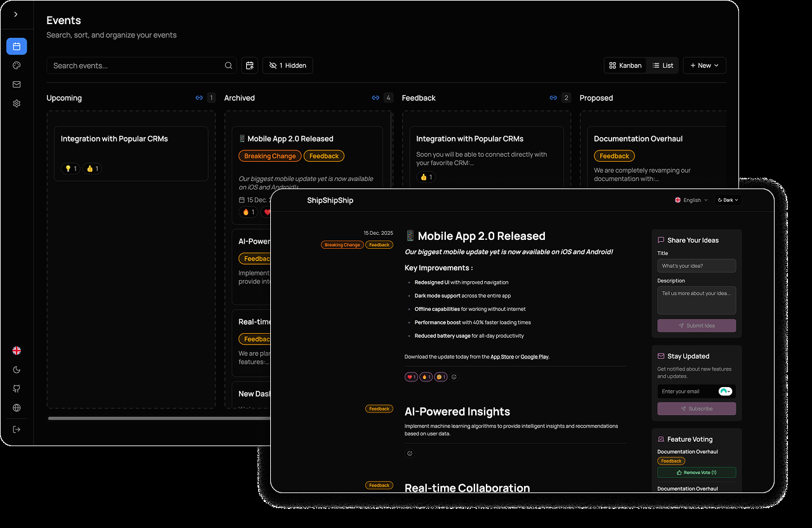Click the link icon on the Feedback column
This screenshot has height=528, width=812.
point(553,98)
